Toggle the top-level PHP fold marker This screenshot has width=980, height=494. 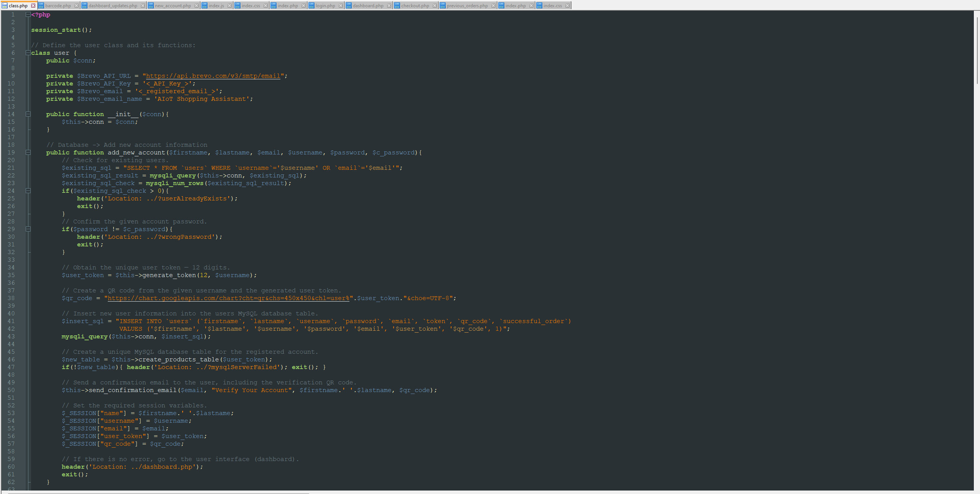point(28,14)
